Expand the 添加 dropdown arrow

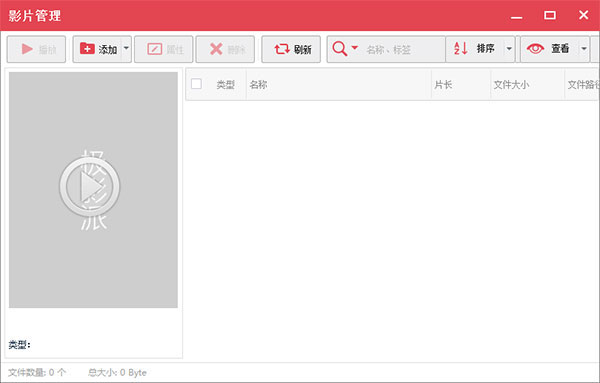click(126, 49)
